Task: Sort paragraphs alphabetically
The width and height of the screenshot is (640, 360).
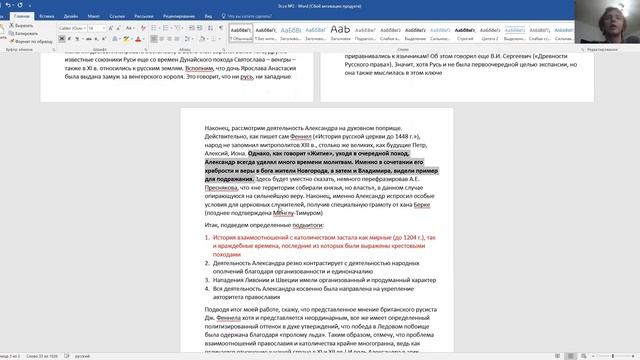Action: coord(210,28)
